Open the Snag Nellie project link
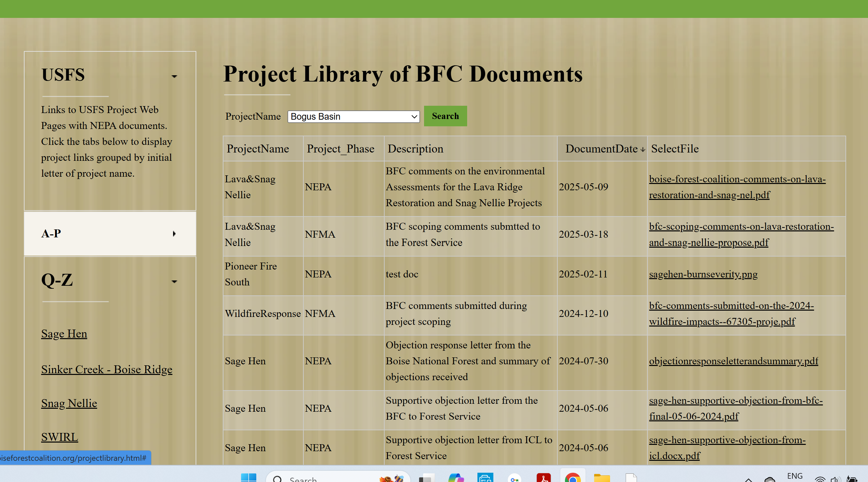The height and width of the screenshot is (482, 868). click(69, 403)
